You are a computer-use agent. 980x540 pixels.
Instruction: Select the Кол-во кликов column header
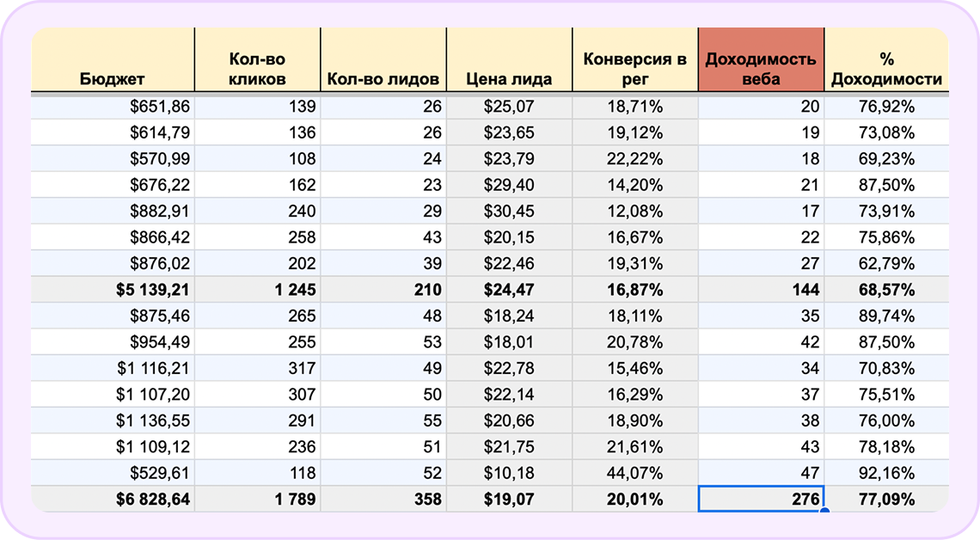pos(258,60)
